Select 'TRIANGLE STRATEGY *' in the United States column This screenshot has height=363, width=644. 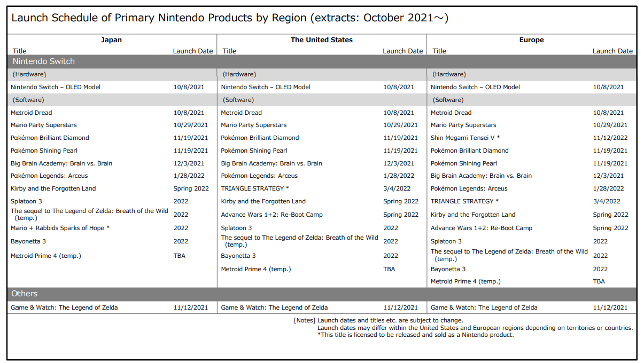point(255,188)
